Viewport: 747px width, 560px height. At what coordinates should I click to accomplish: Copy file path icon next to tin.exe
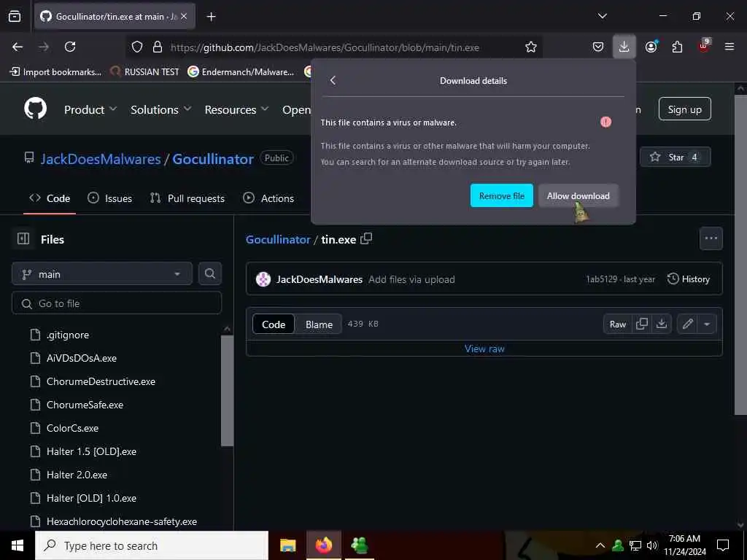(x=366, y=238)
